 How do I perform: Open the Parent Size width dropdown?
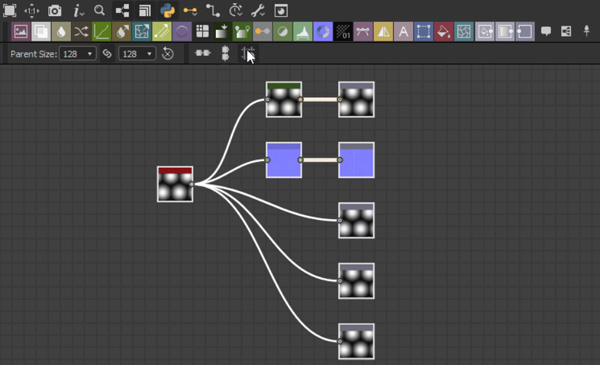(78, 54)
